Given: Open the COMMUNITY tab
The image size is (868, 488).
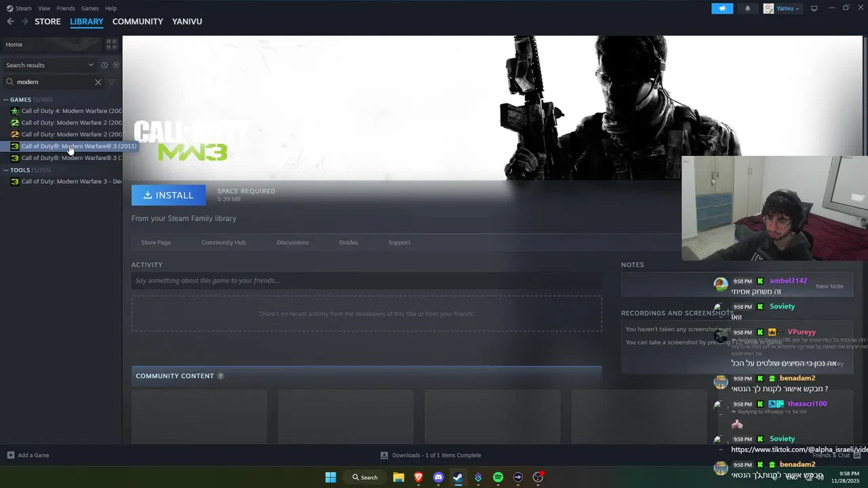Looking at the screenshot, I should [x=138, y=22].
